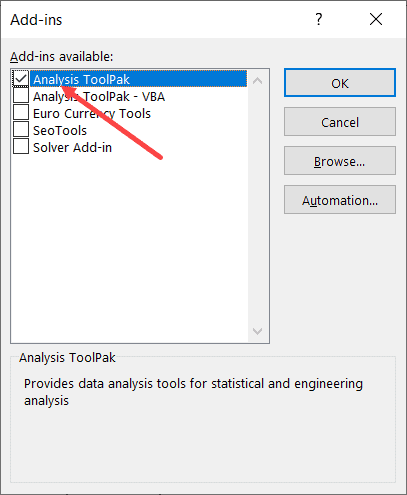Open the Browse... file picker
This screenshot has width=407, height=495.
[x=340, y=161]
